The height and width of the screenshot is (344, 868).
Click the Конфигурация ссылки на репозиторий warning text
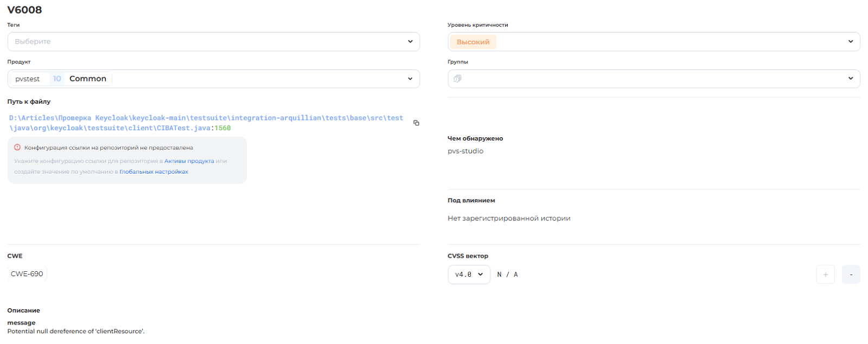[108, 148]
